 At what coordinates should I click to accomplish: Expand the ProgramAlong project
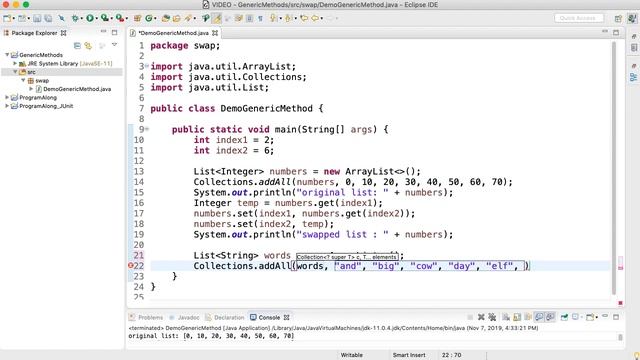tap(7, 98)
